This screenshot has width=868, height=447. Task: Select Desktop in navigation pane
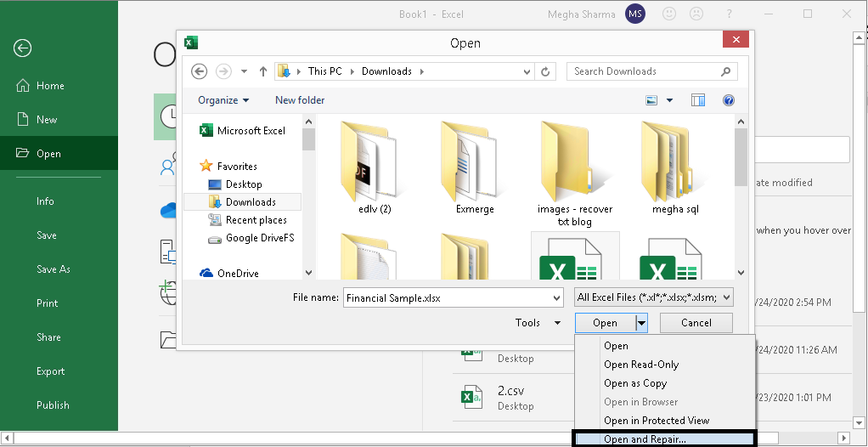(x=235, y=184)
